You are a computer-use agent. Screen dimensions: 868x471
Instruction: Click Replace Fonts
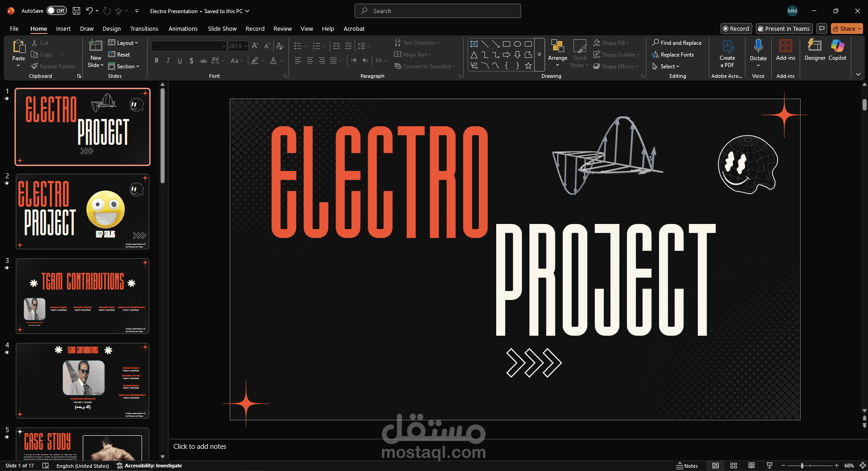[x=673, y=55]
